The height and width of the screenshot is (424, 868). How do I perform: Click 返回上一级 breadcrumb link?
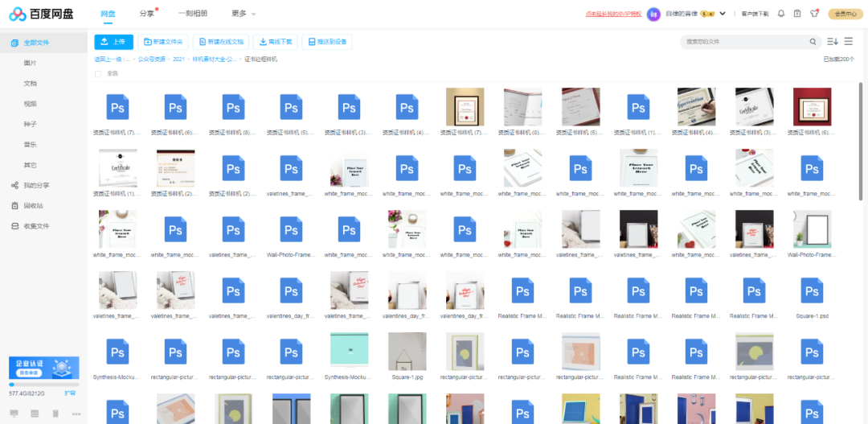point(108,59)
